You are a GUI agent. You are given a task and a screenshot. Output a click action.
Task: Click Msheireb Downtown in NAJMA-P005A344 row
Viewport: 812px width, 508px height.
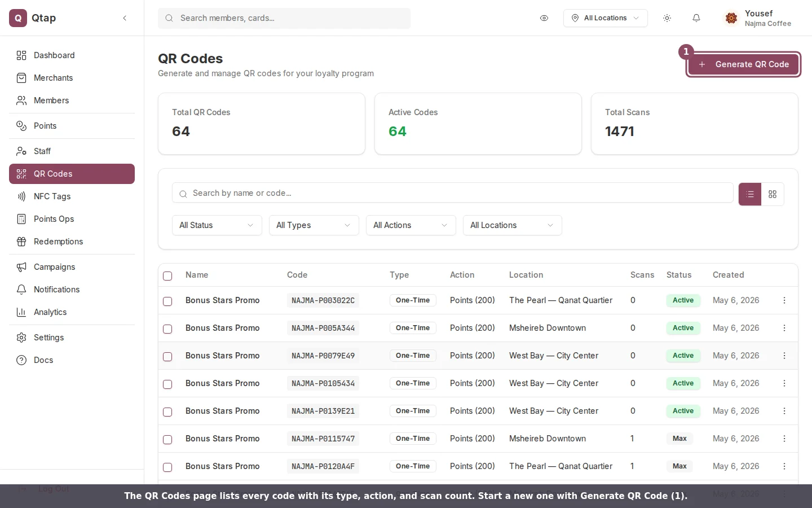[548, 328]
